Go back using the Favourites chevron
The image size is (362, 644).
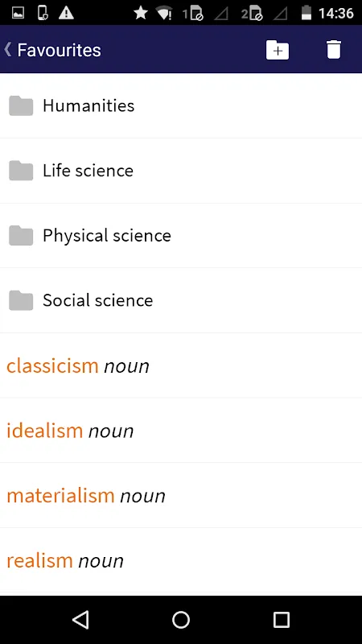pyautogui.click(x=8, y=50)
